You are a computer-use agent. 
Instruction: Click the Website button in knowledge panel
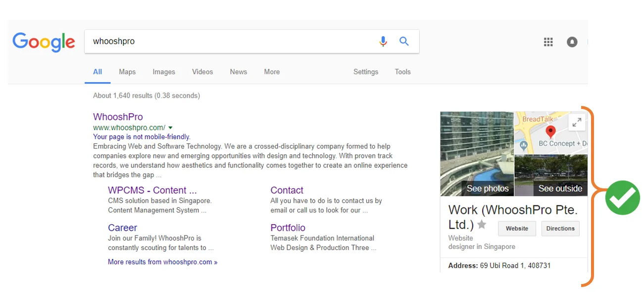(517, 229)
